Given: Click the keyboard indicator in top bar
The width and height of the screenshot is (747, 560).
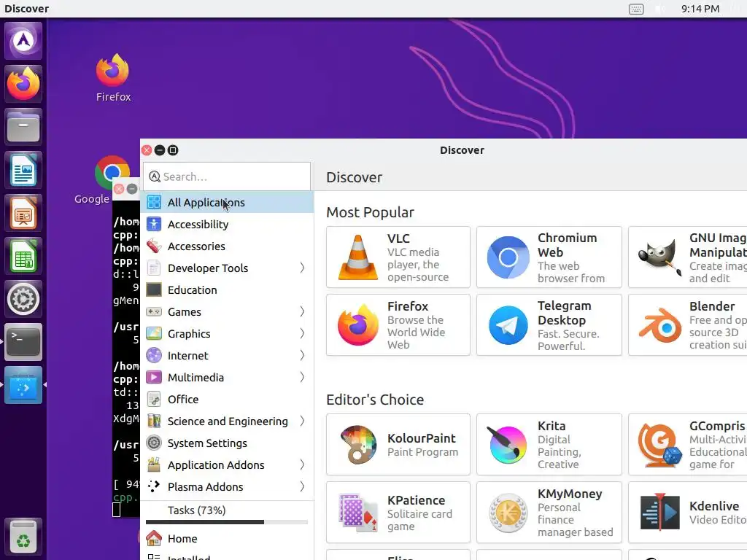Looking at the screenshot, I should [x=636, y=9].
